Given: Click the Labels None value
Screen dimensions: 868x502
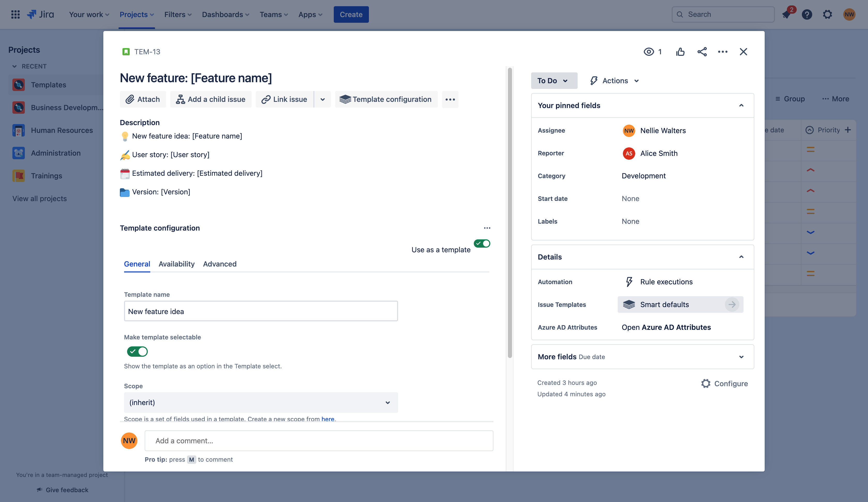Looking at the screenshot, I should coord(630,221).
